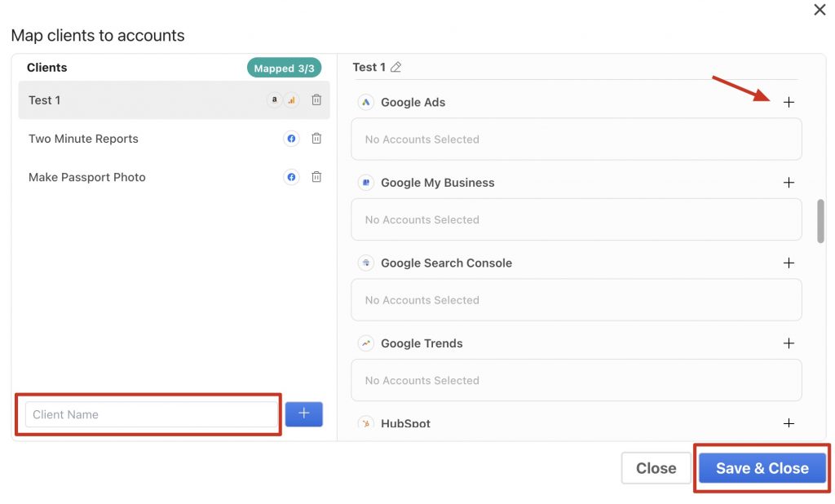This screenshot has height=504, width=835.
Task: Select the Test 1 client row
Action: click(174, 100)
